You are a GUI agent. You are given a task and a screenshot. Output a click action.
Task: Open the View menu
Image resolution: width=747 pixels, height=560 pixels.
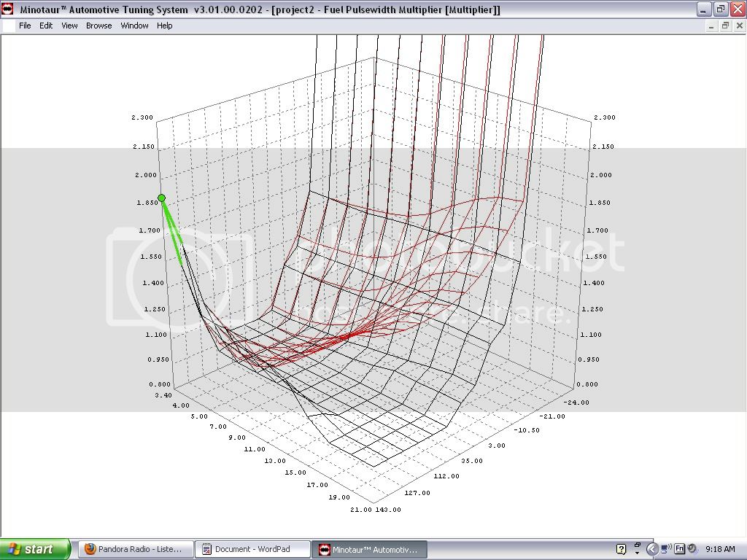coord(69,26)
